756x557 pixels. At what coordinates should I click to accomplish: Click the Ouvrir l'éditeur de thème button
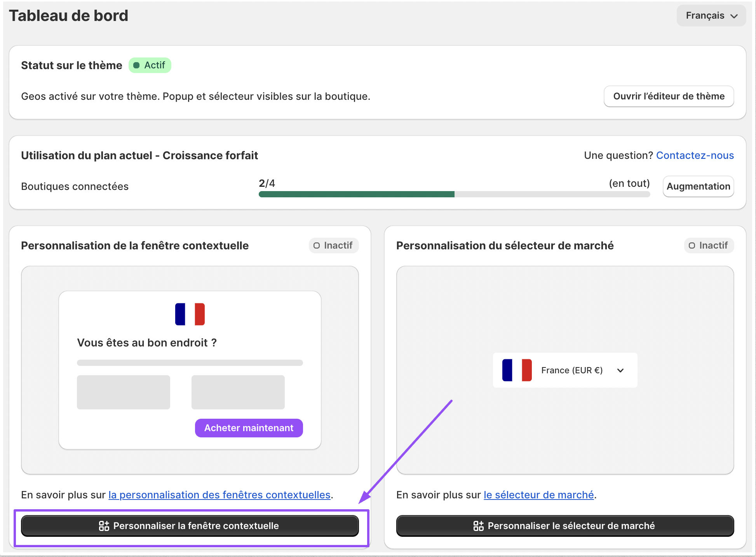click(669, 96)
